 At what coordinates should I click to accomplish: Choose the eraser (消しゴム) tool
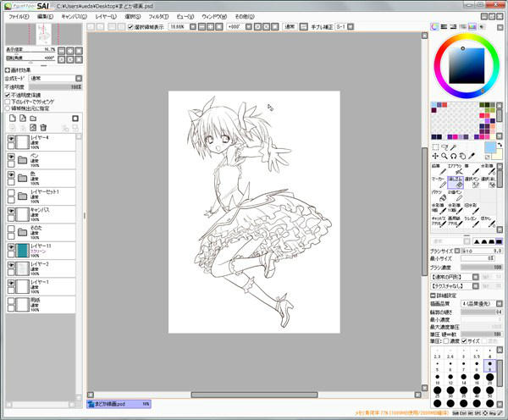click(456, 182)
